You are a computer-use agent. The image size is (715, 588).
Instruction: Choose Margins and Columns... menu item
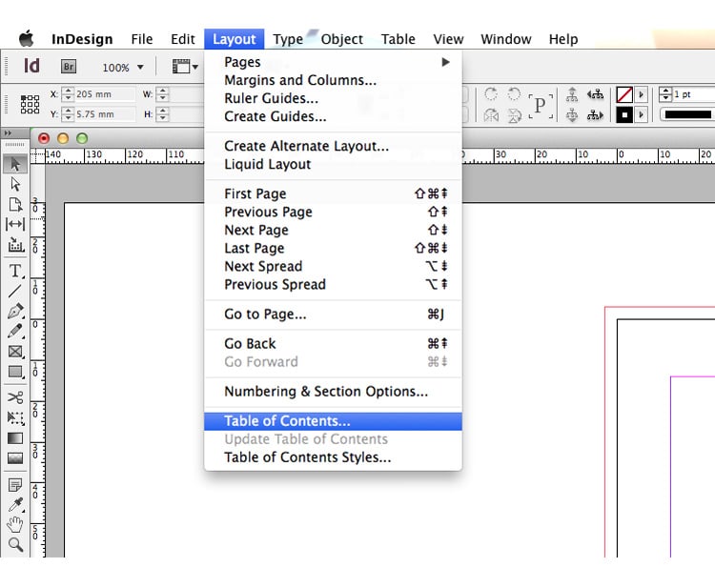[x=333, y=80]
